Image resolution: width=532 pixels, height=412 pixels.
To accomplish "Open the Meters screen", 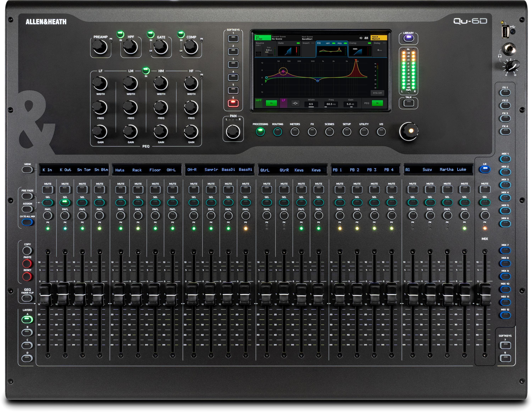I will tap(295, 132).
